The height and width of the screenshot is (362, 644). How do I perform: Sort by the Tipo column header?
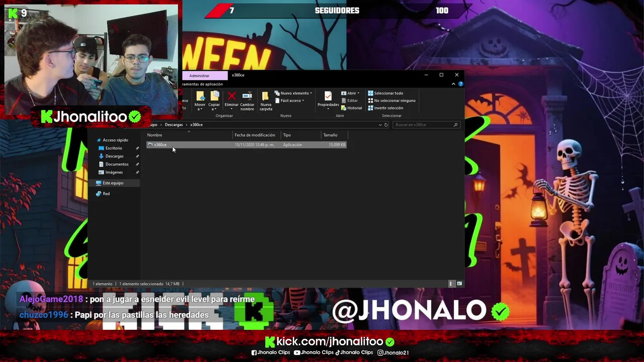tap(301, 135)
